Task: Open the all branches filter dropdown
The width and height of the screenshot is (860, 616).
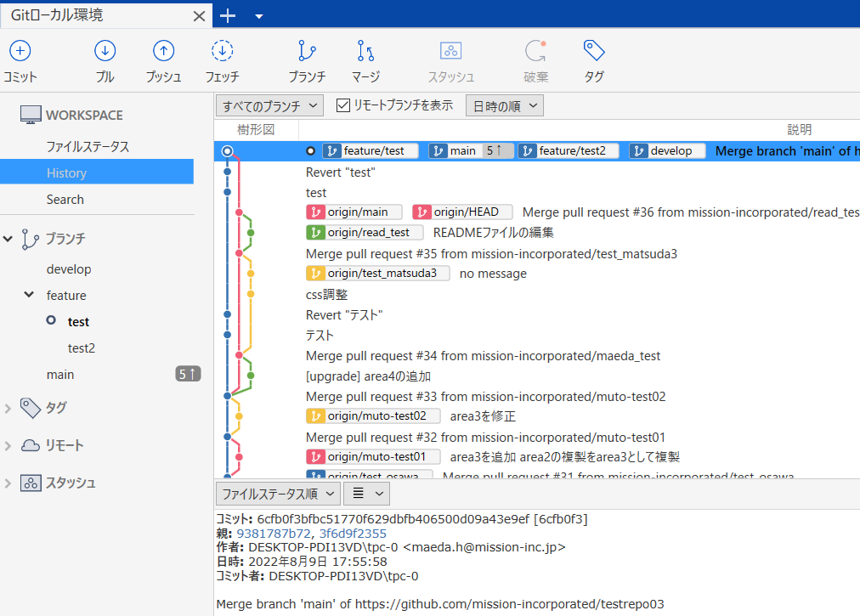Action: pyautogui.click(x=269, y=105)
